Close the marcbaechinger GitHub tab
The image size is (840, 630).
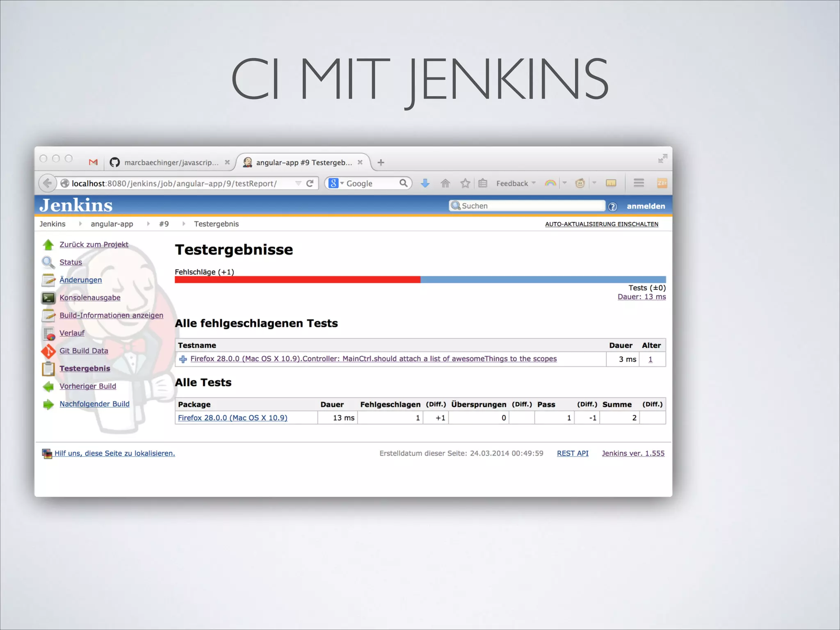pyautogui.click(x=227, y=162)
